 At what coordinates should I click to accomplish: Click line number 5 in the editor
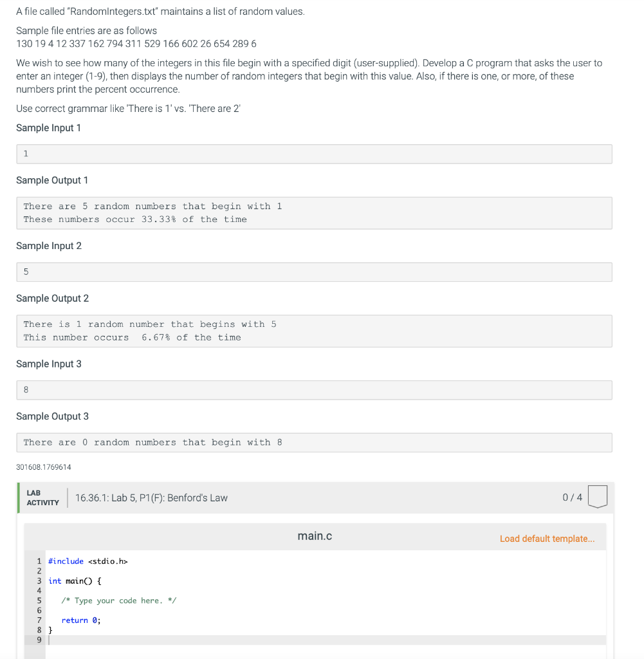point(39,600)
